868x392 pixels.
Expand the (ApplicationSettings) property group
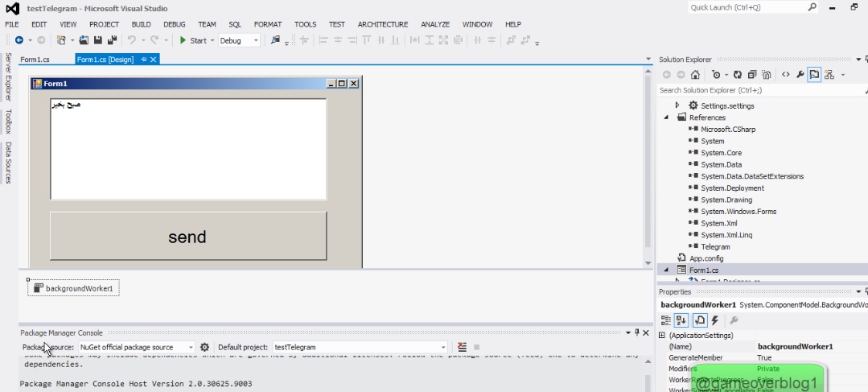[661, 336]
